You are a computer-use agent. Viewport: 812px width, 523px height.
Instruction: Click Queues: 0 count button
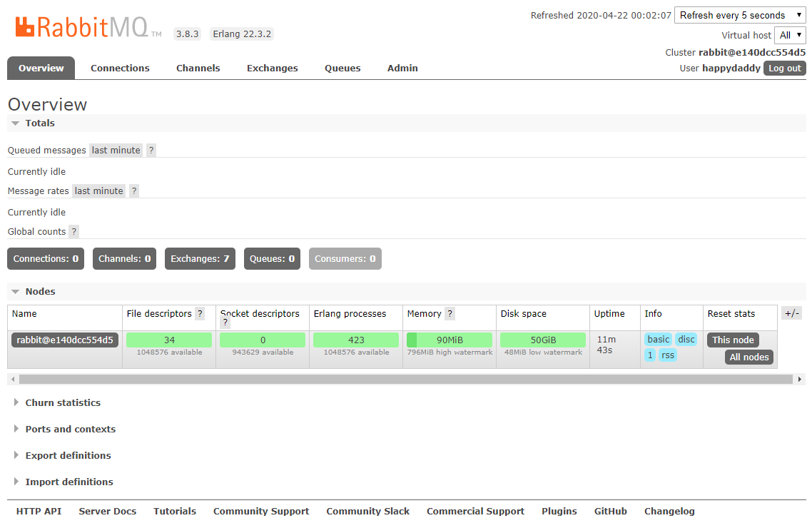point(272,258)
